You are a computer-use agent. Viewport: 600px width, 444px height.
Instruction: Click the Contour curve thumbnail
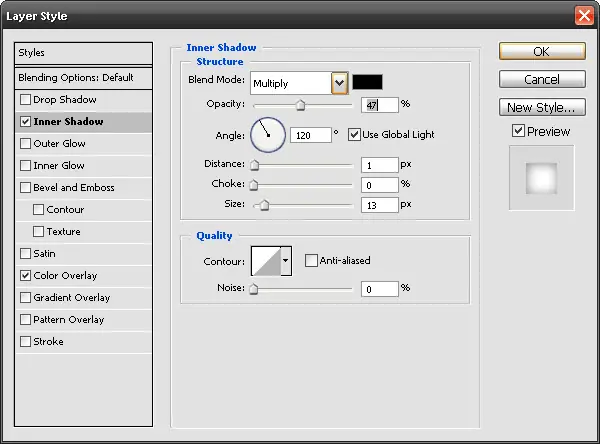266,261
